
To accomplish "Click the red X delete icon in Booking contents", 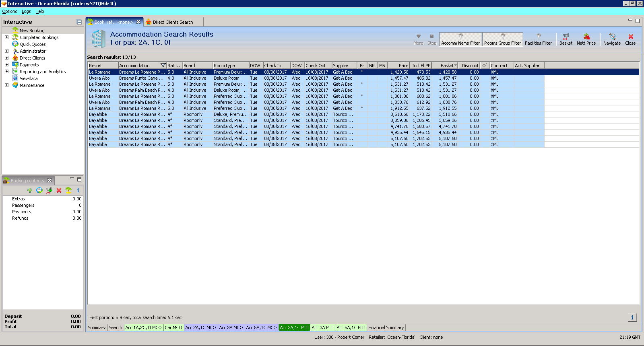I will [59, 190].
